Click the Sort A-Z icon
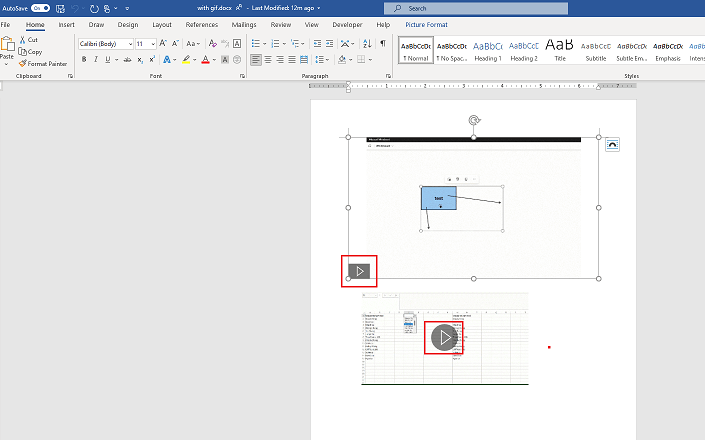Viewport: 705px width, 440px height. (367, 44)
